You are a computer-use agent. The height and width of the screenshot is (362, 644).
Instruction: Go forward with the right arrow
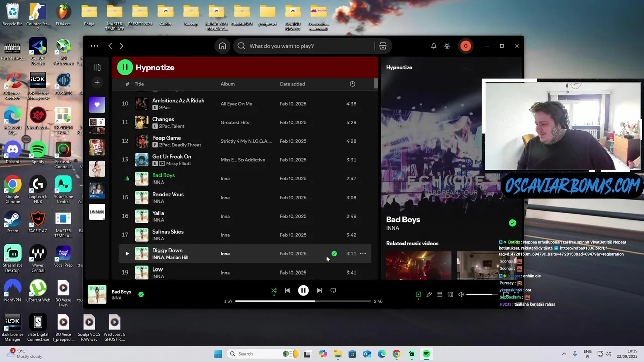point(121,46)
